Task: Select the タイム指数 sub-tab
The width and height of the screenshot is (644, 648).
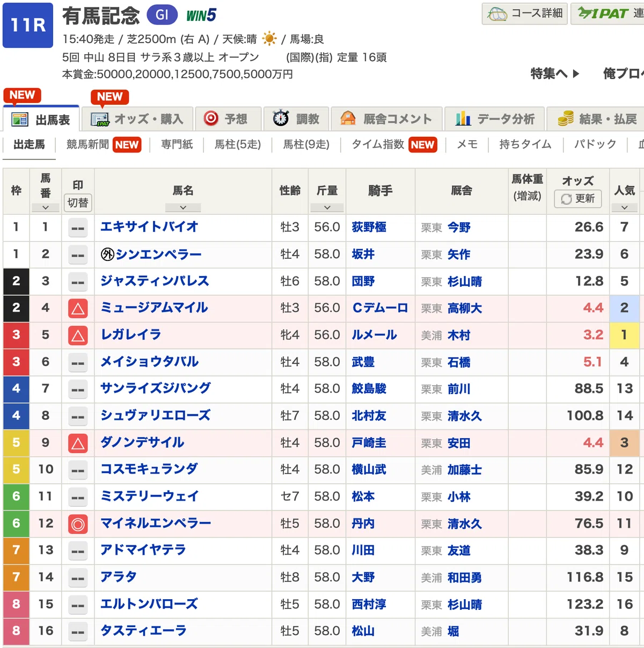Action: (x=394, y=144)
